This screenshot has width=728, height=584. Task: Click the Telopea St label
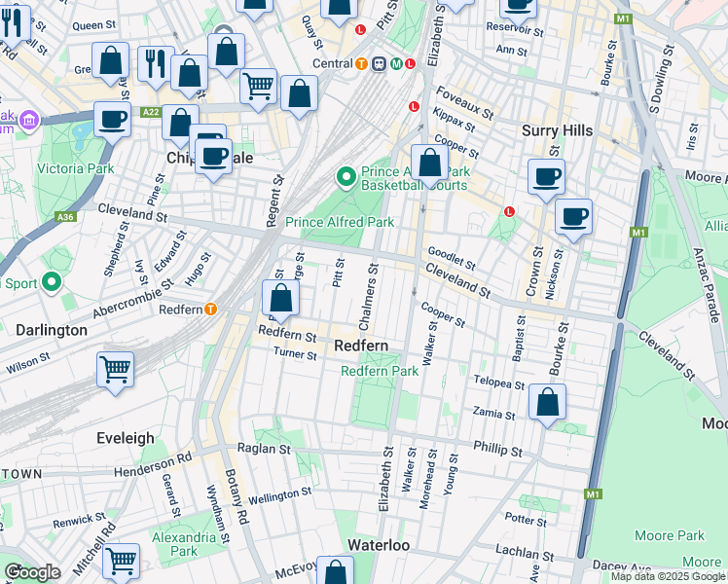[x=499, y=383]
